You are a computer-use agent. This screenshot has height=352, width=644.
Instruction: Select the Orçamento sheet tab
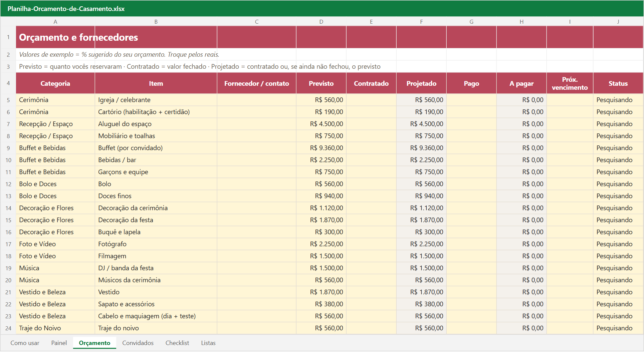click(94, 343)
